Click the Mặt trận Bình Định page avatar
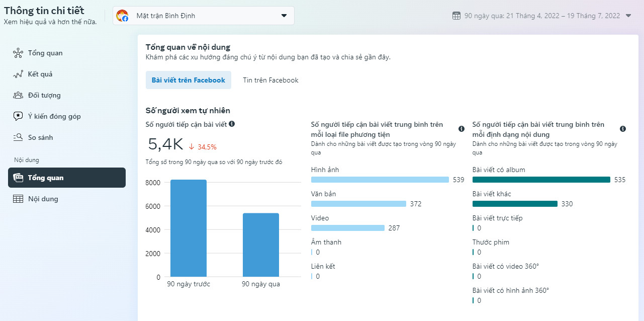 [122, 16]
